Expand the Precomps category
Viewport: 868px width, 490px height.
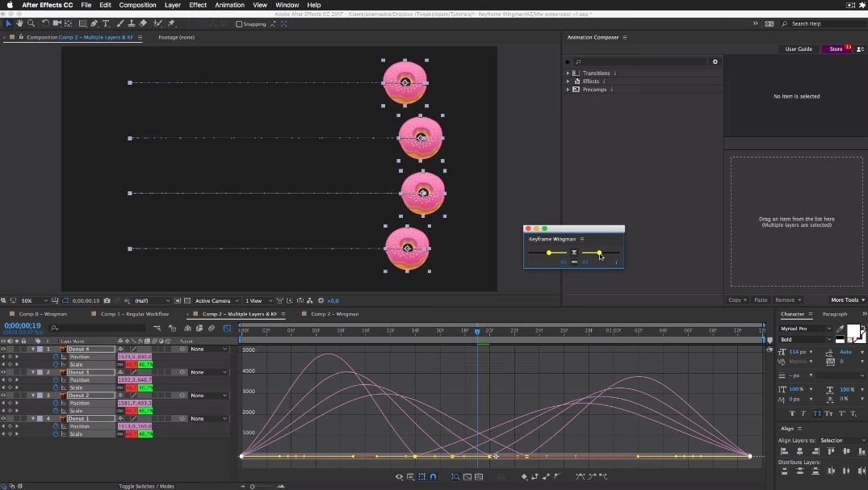tap(568, 90)
